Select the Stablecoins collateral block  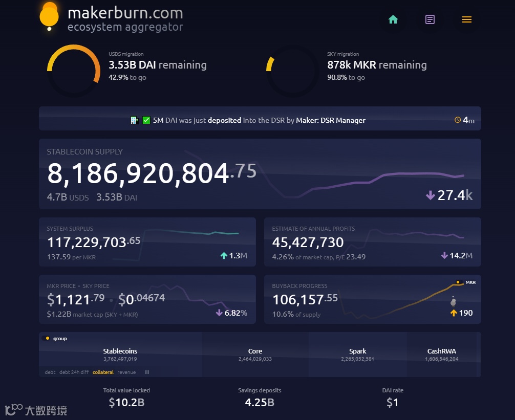[120, 355]
